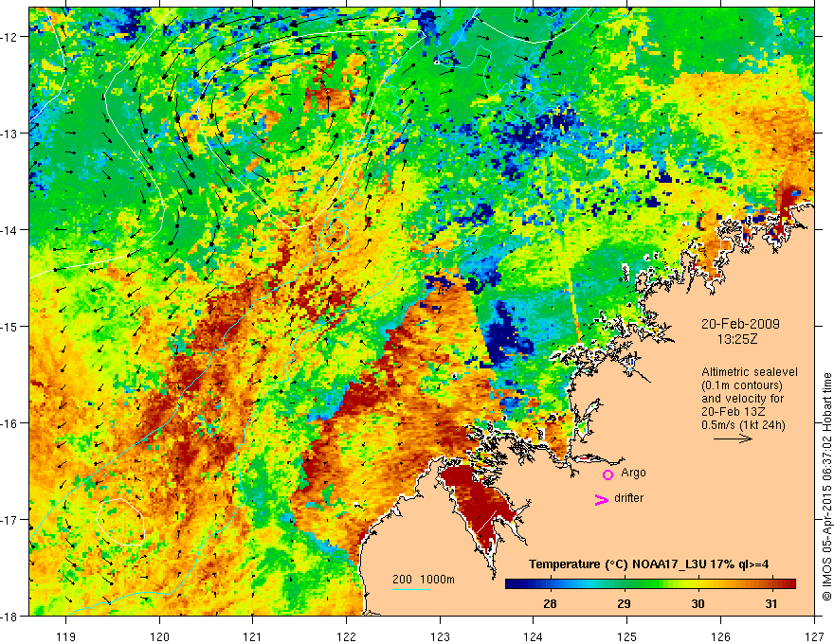Click the 20-Feb-2009 date label
Image resolution: width=834 pixels, height=644 pixels.
pyautogui.click(x=740, y=324)
